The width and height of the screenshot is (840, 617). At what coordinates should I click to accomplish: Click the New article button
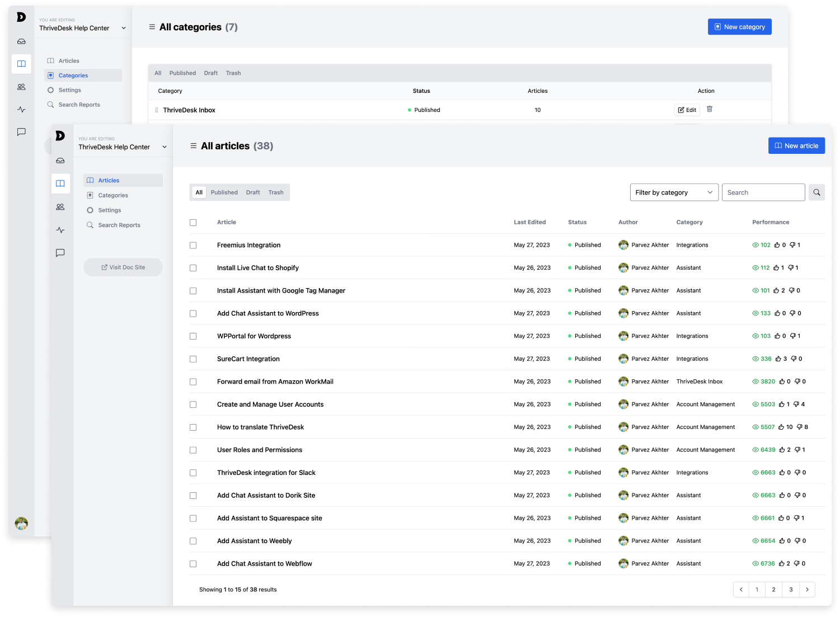tap(796, 145)
